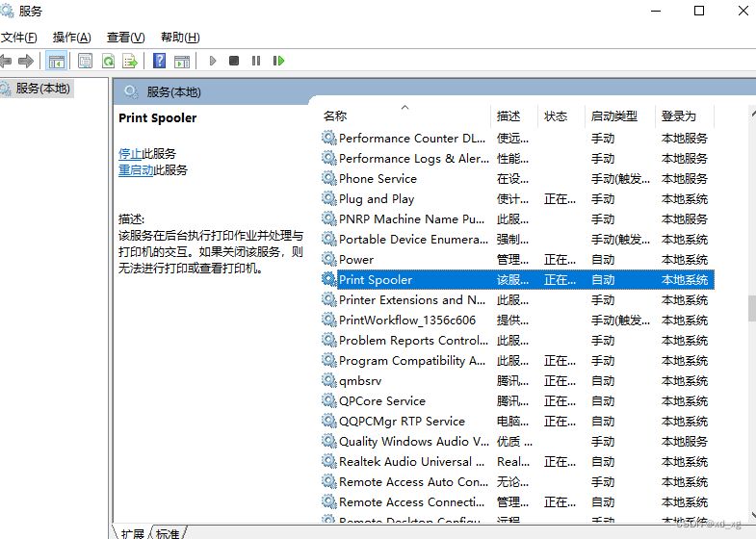The width and height of the screenshot is (756, 539).
Task: Select the QQPCMgr RTP Service row
Action: pyautogui.click(x=517, y=422)
